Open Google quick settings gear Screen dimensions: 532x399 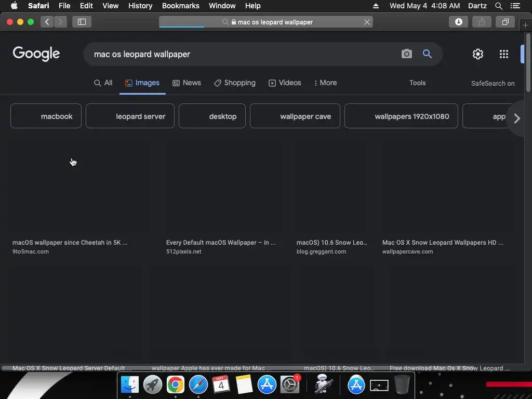(478, 54)
